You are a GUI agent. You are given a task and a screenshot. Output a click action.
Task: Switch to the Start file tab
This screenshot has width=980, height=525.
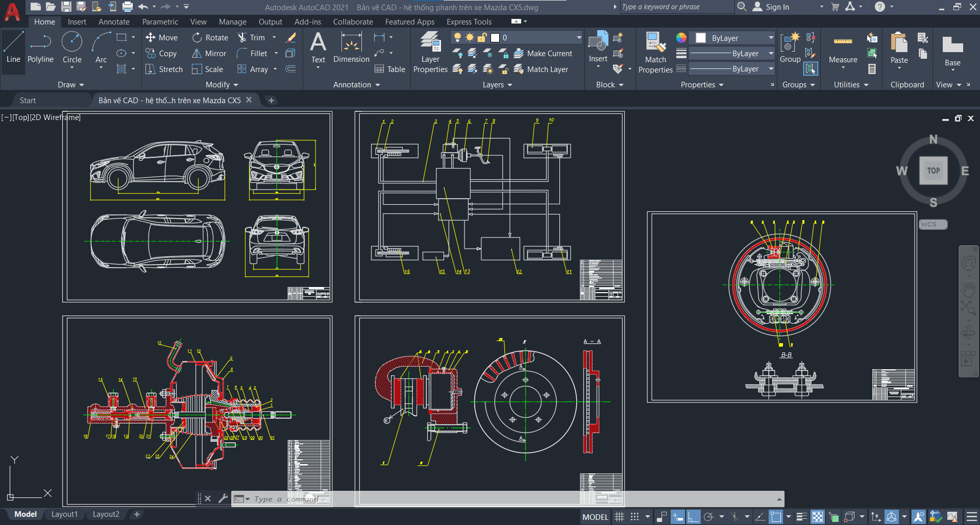28,101
